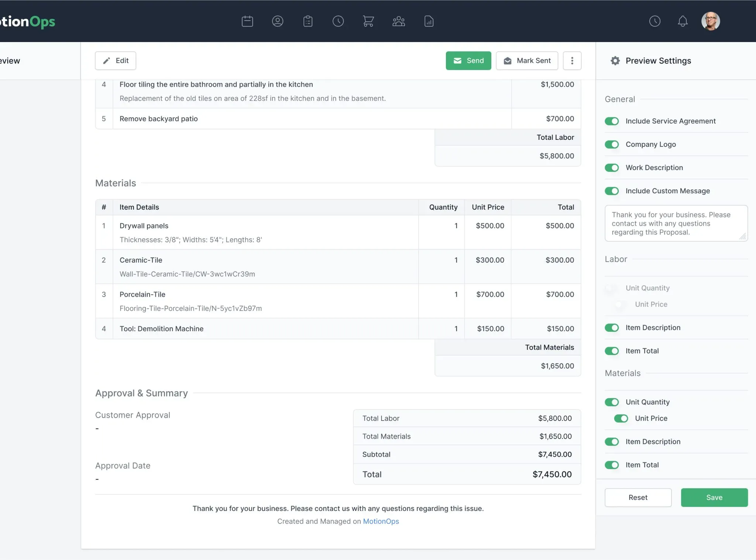This screenshot has height=560, width=756.
Task: Click the Drywall panels item name
Action: (x=144, y=226)
